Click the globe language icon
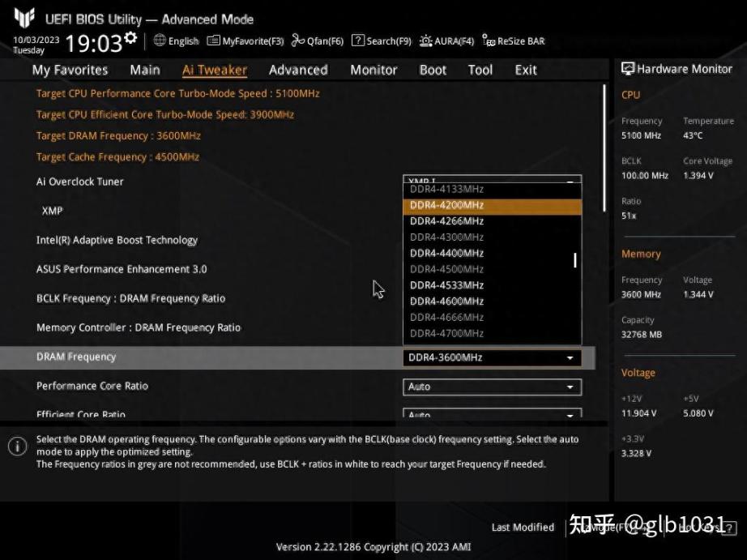Viewport: 747px width, 560px height. 160,41
